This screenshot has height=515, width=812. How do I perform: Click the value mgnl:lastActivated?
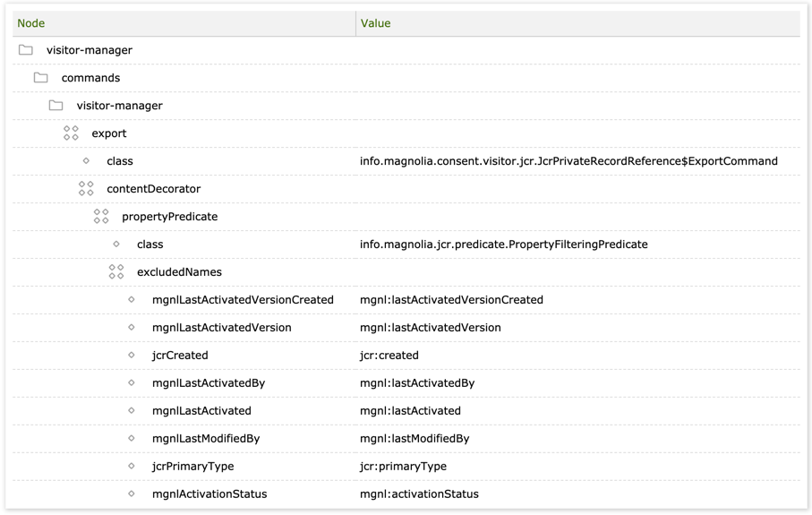(410, 411)
